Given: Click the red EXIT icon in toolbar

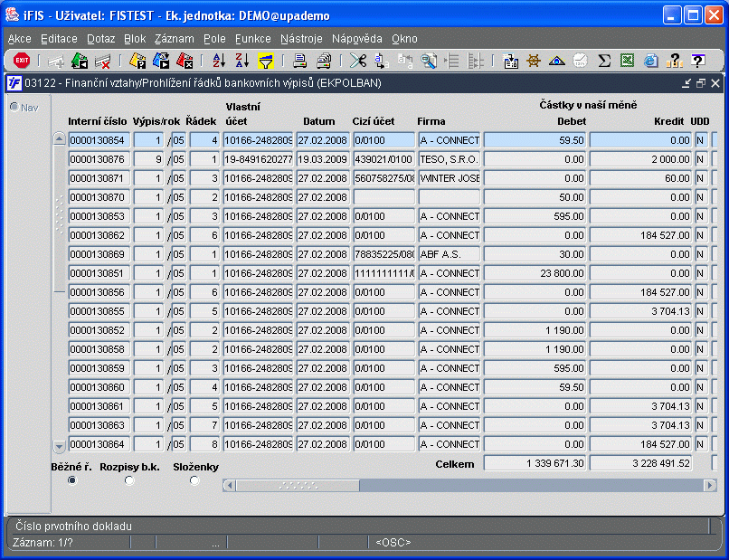Looking at the screenshot, I should pos(22,61).
